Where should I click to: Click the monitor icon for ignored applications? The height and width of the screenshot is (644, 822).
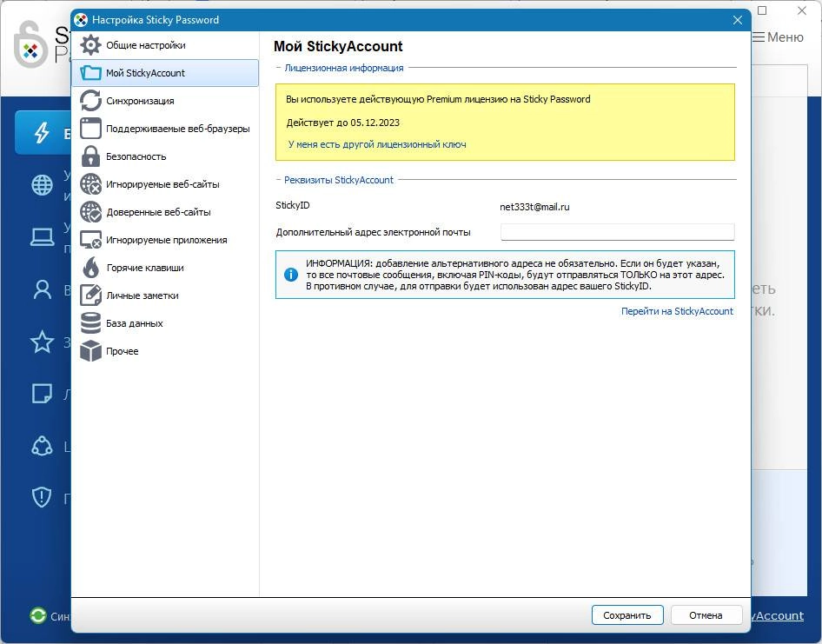pos(90,240)
